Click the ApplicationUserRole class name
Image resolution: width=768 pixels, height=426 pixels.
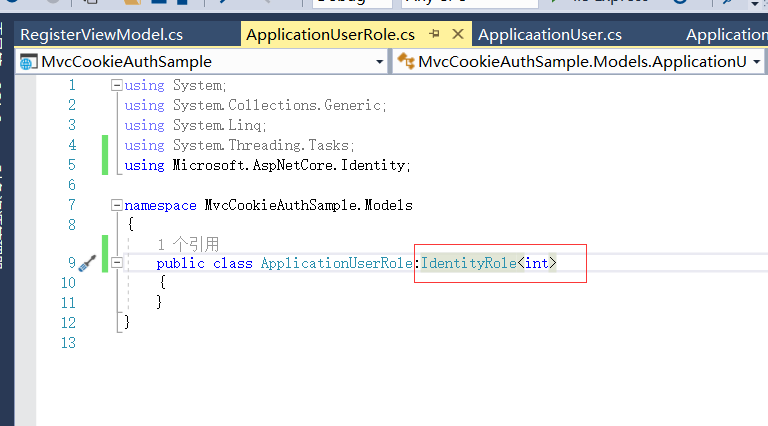click(337, 263)
